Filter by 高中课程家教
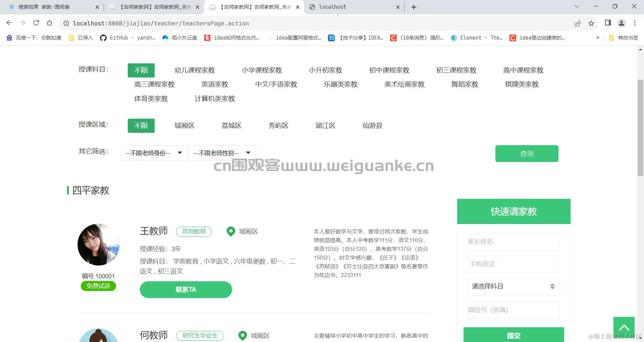 [524, 70]
